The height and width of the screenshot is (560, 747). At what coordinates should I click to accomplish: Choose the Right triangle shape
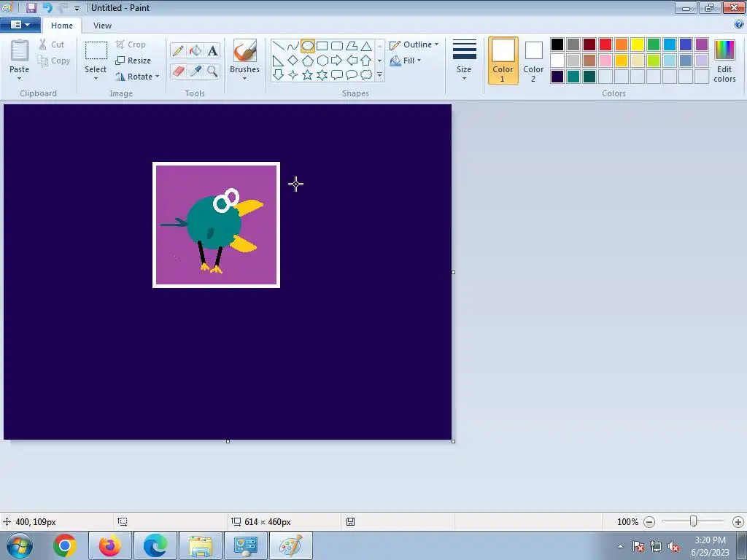pos(279,61)
